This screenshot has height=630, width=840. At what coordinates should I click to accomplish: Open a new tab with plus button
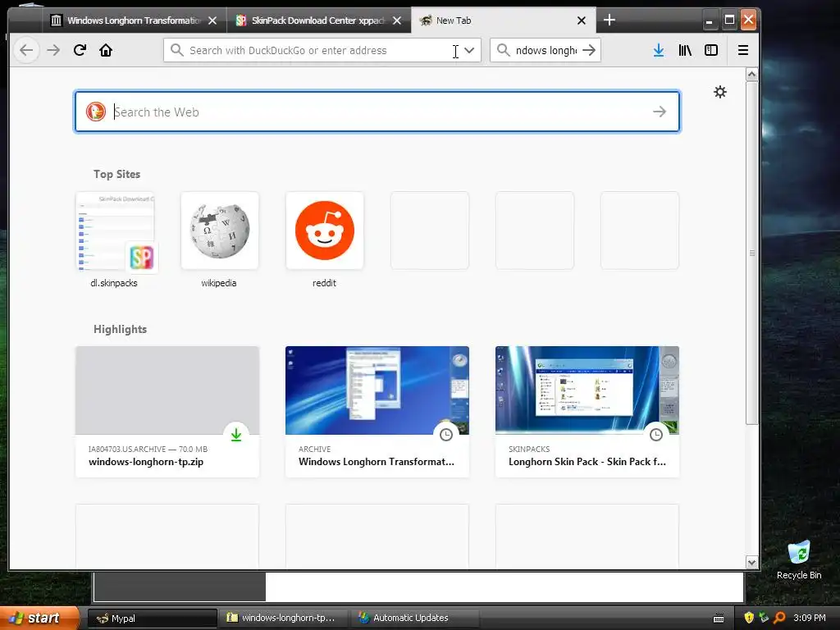(609, 20)
